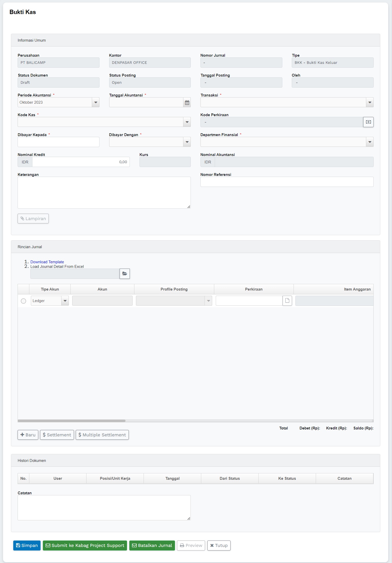
Task: Click the folder icon to load Excel file
Action: (x=125, y=274)
